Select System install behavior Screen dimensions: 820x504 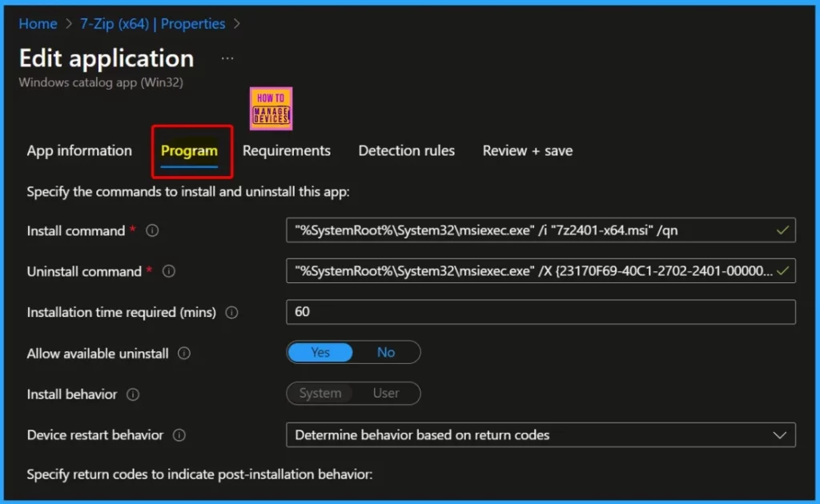pyautogui.click(x=320, y=394)
